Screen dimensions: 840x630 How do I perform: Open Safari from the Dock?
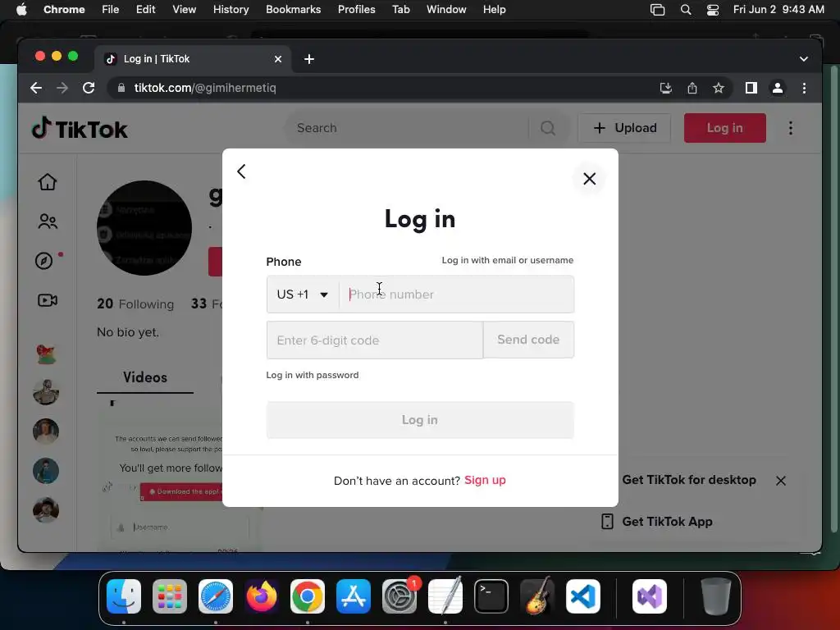click(x=216, y=596)
